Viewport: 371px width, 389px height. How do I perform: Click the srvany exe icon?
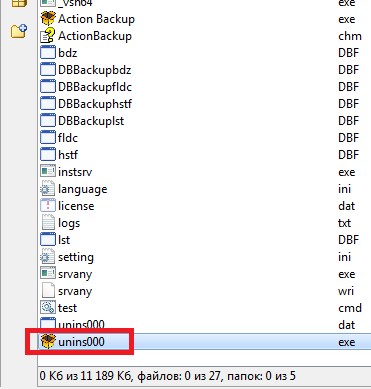tap(48, 274)
